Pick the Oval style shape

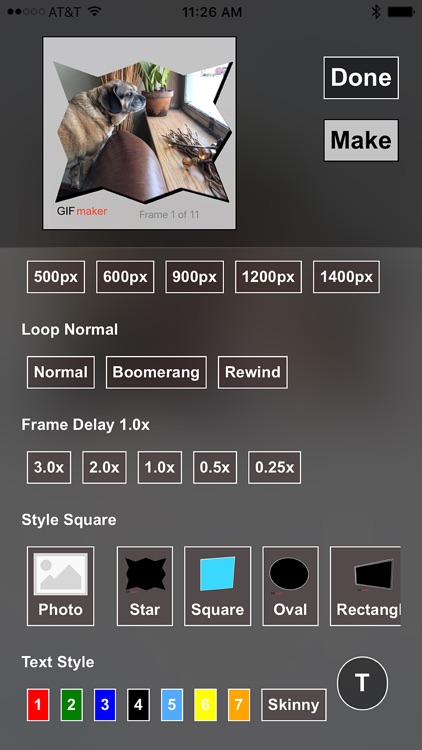(290, 586)
